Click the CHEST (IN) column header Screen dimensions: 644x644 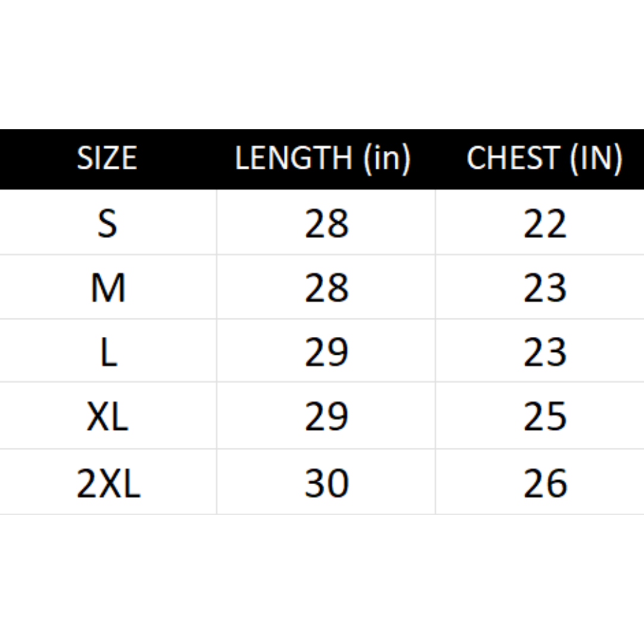click(544, 159)
